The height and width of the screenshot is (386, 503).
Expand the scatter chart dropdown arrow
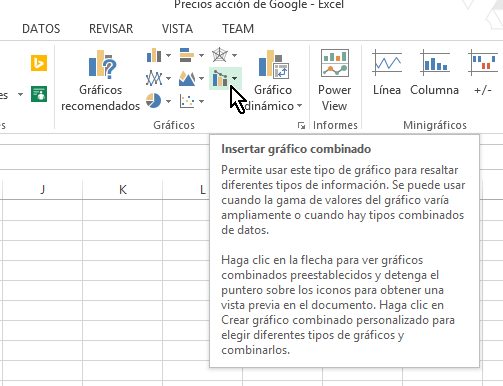(201, 101)
